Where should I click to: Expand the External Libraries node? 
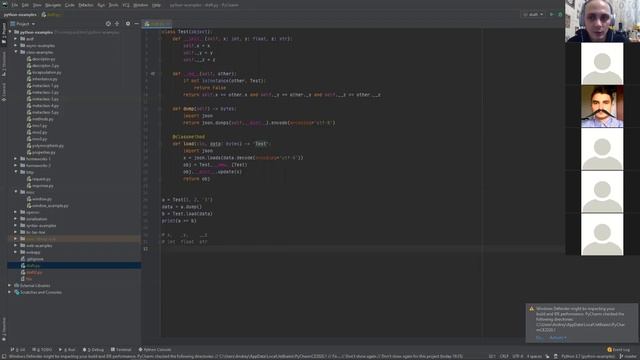pyautogui.click(x=10, y=286)
